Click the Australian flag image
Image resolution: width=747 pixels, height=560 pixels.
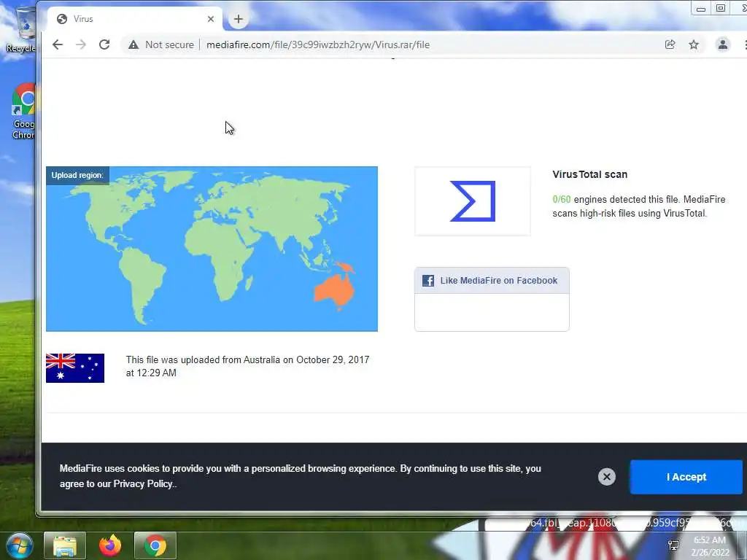(75, 368)
